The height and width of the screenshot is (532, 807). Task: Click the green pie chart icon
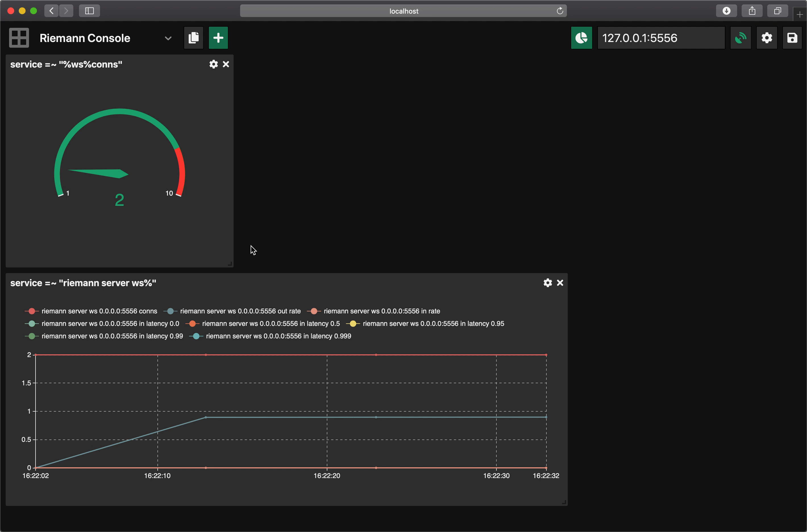click(581, 38)
